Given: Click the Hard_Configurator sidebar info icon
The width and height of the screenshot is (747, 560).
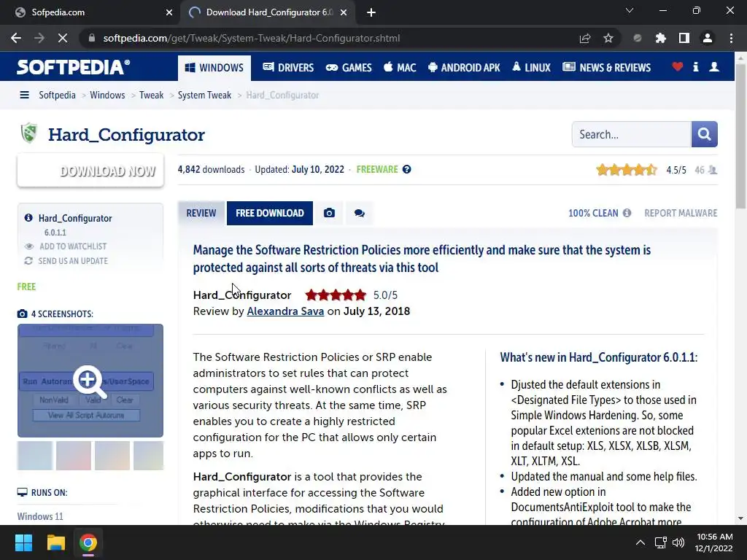Looking at the screenshot, I should (x=28, y=217).
